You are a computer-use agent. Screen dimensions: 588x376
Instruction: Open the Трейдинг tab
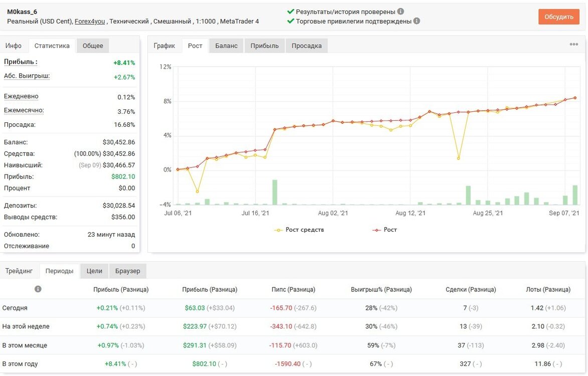19,271
